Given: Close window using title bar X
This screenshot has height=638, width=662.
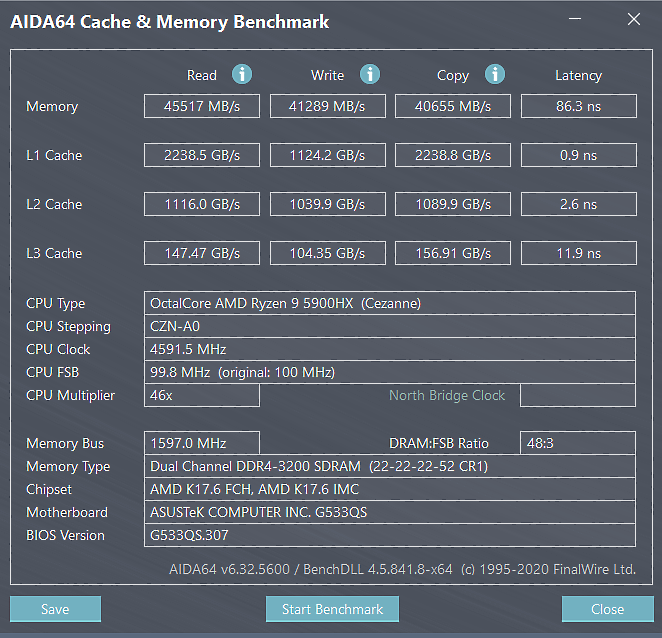Looking at the screenshot, I should (634, 19).
